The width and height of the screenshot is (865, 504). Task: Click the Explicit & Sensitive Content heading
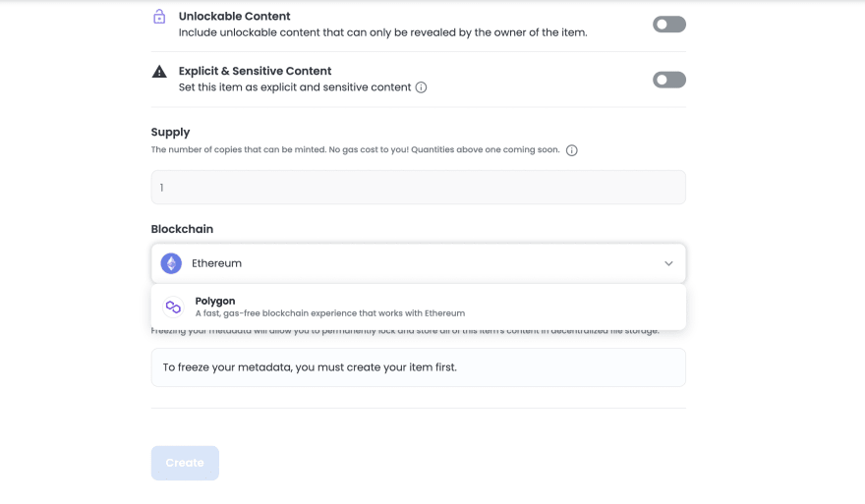[x=255, y=71]
